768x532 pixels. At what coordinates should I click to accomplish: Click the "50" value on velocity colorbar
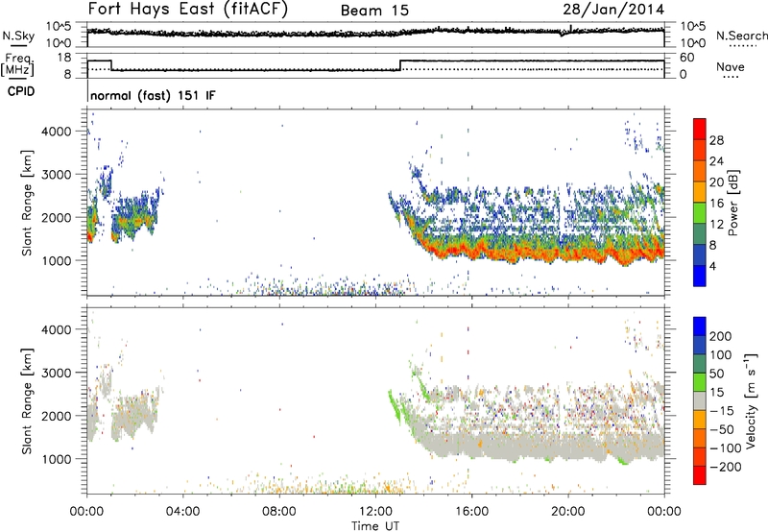(x=716, y=374)
